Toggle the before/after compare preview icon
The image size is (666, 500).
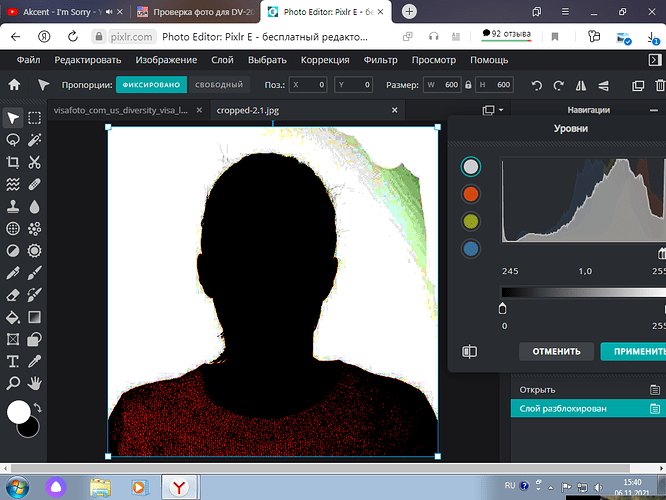pyautogui.click(x=469, y=351)
